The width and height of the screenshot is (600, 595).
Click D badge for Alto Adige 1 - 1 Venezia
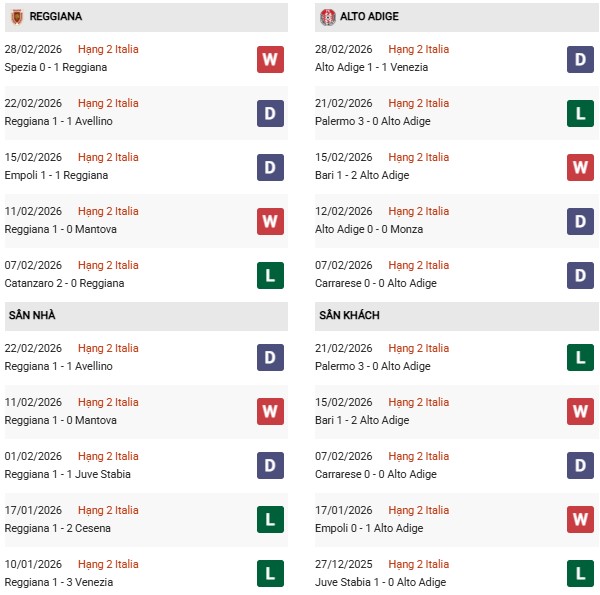[581, 59]
